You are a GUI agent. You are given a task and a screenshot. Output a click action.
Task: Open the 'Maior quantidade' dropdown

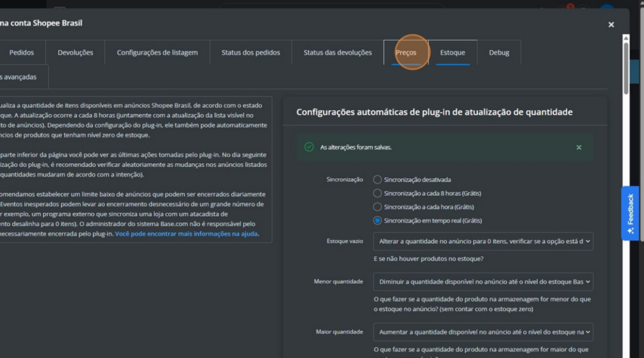click(x=482, y=332)
